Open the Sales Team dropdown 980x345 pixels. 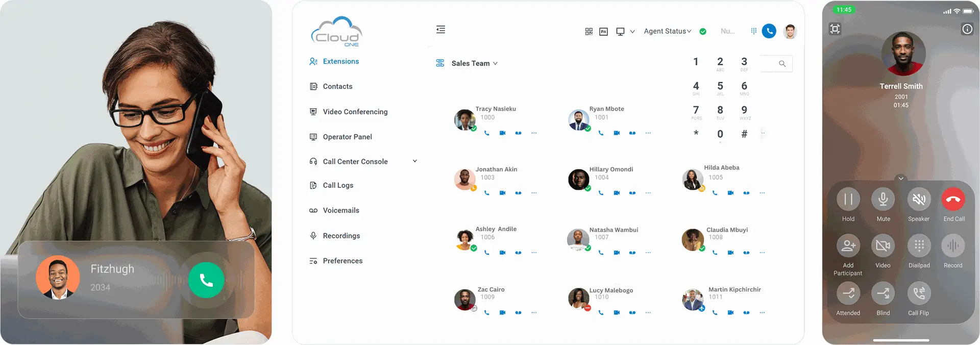coord(474,63)
